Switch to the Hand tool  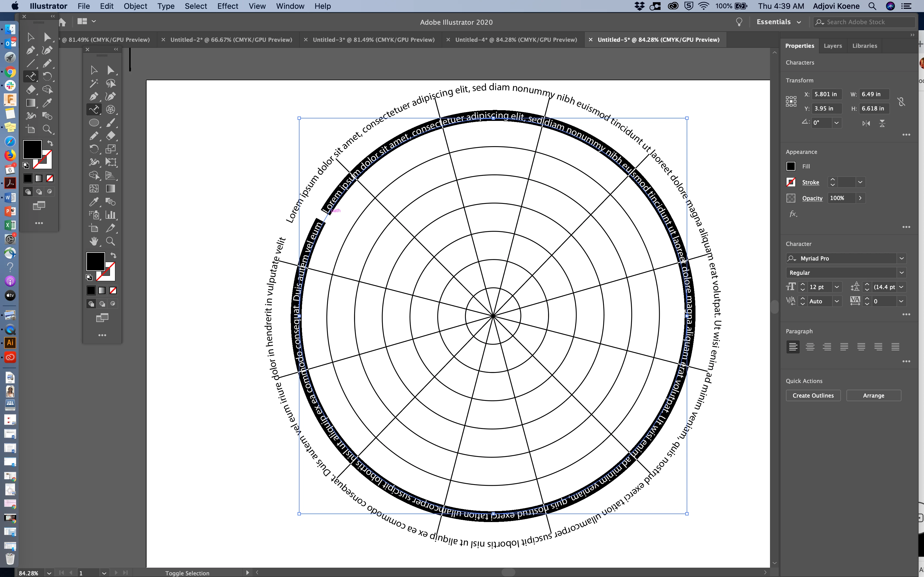click(x=94, y=241)
